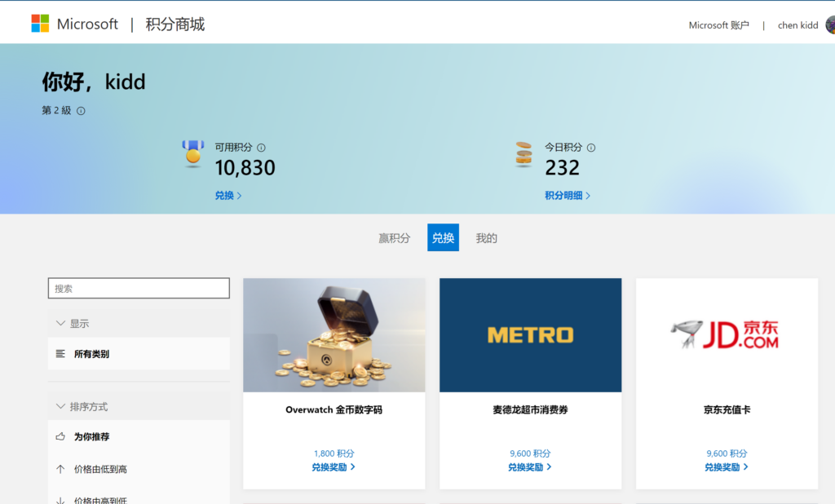835x504 pixels.
Task: Click the 232 today's points value
Action: 562,168
